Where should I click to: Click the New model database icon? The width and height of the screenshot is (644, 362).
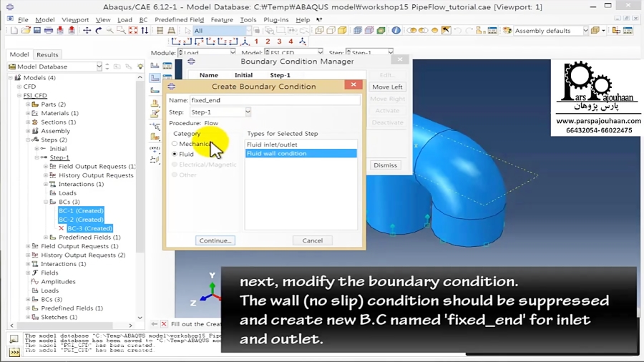[14, 31]
